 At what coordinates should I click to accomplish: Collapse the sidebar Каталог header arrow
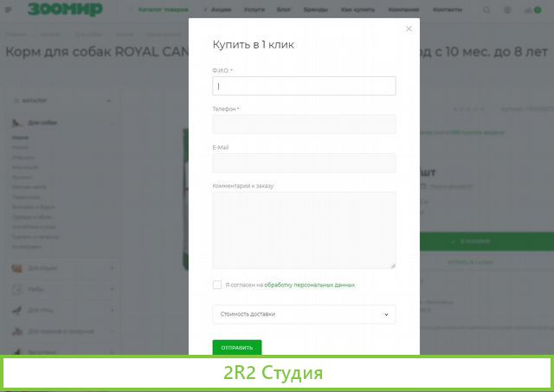click(108, 100)
